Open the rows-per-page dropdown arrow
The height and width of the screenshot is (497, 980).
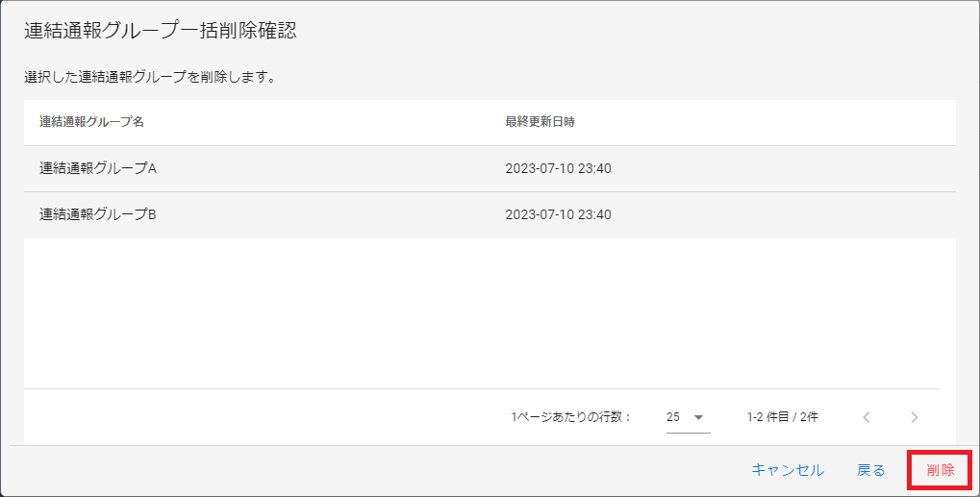tap(699, 417)
